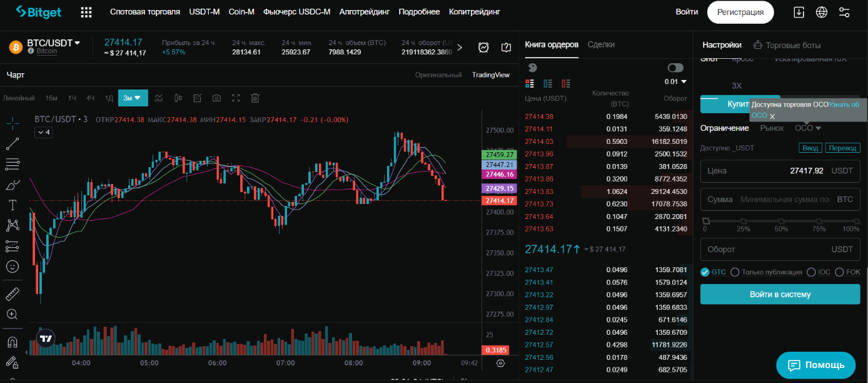Image resolution: width=868 pixels, height=383 pixels.
Task: Click the Ввод deposit button
Action: [810, 148]
